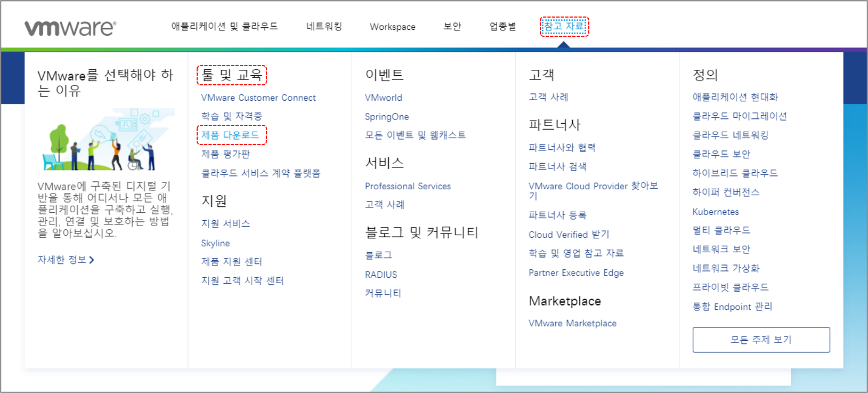Click the VMware logo
Image resolution: width=868 pixels, height=393 pixels.
(x=70, y=28)
